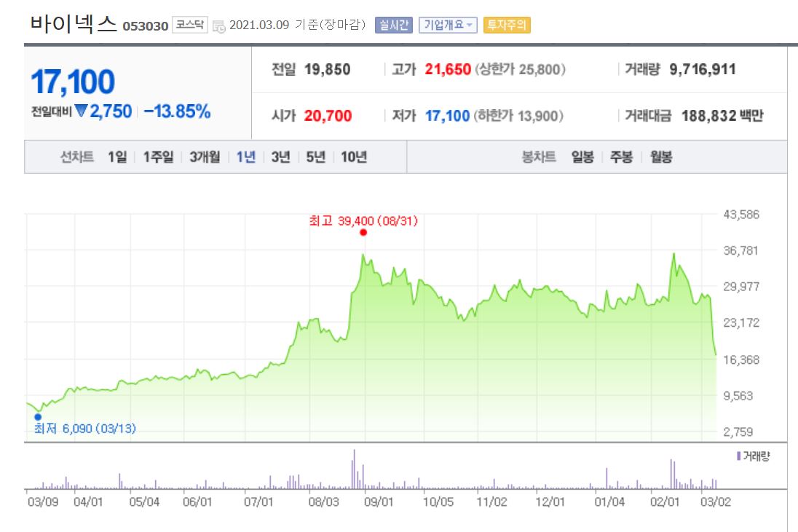
Task: Click the 봉차트 label
Action: click(539, 157)
